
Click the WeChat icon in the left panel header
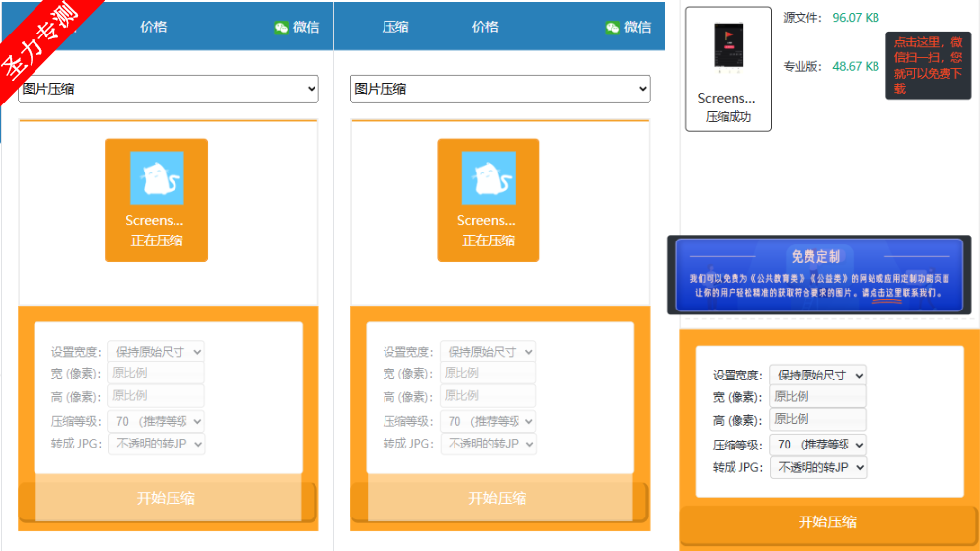281,27
